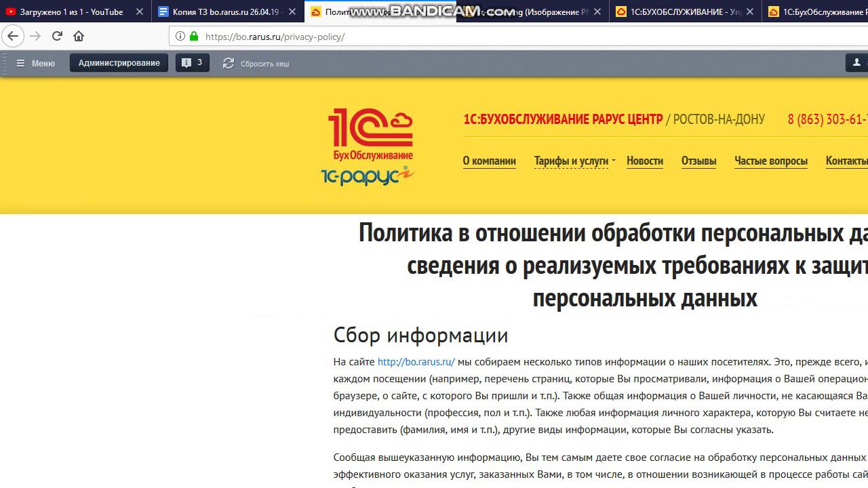
Task: Go back to the previous page
Action: (x=13, y=37)
